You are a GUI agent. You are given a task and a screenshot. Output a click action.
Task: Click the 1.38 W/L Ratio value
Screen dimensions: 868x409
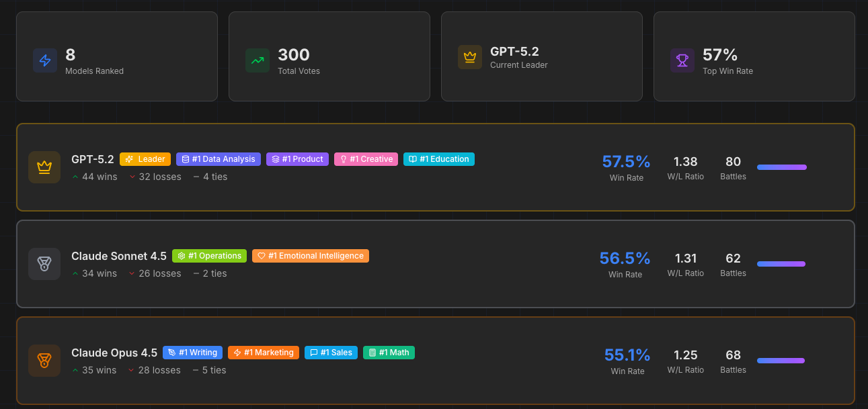click(686, 162)
